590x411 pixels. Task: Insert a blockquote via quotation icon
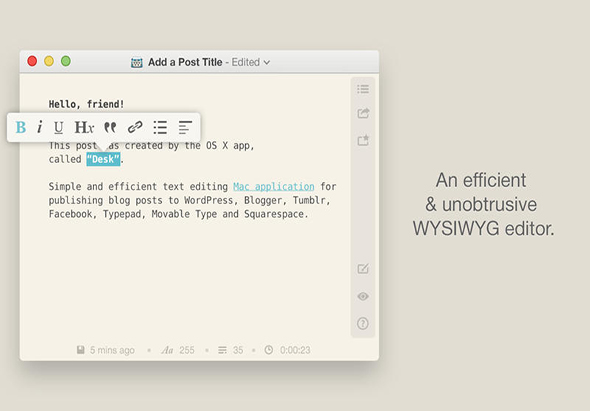click(110, 128)
